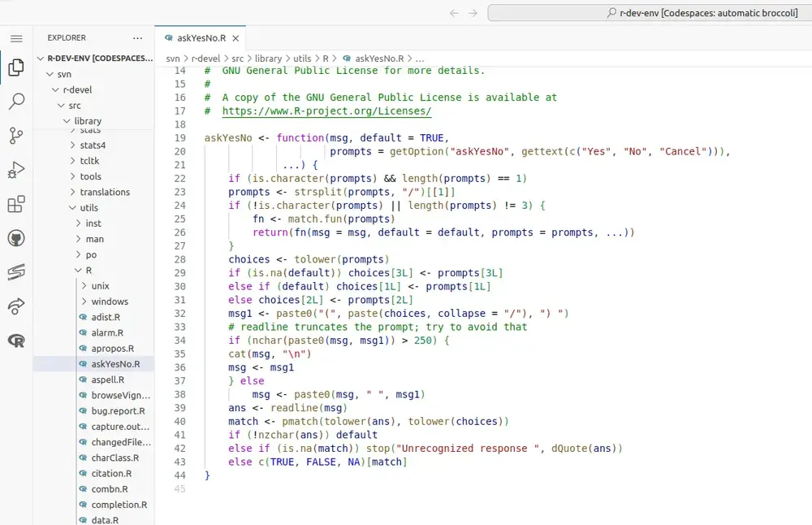Open the Explorer view in activity bar

click(15, 67)
